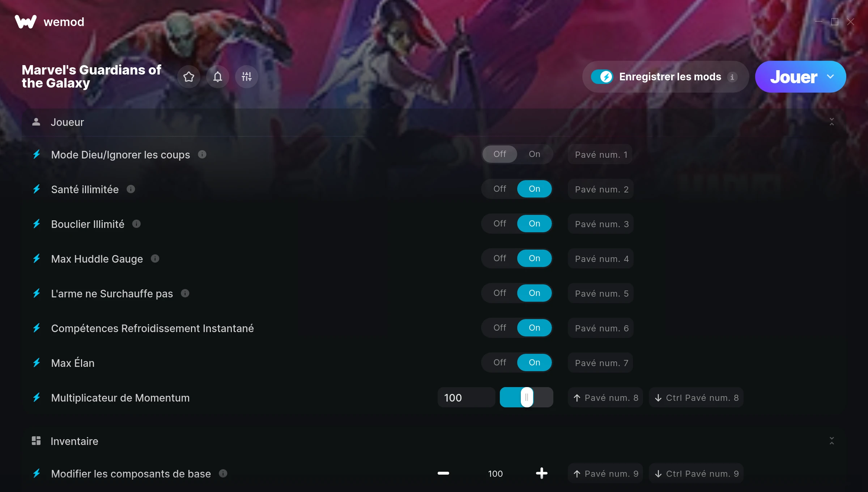Image resolution: width=868 pixels, height=492 pixels.
Task: Open the Jouer button dropdown arrow
Action: 830,77
